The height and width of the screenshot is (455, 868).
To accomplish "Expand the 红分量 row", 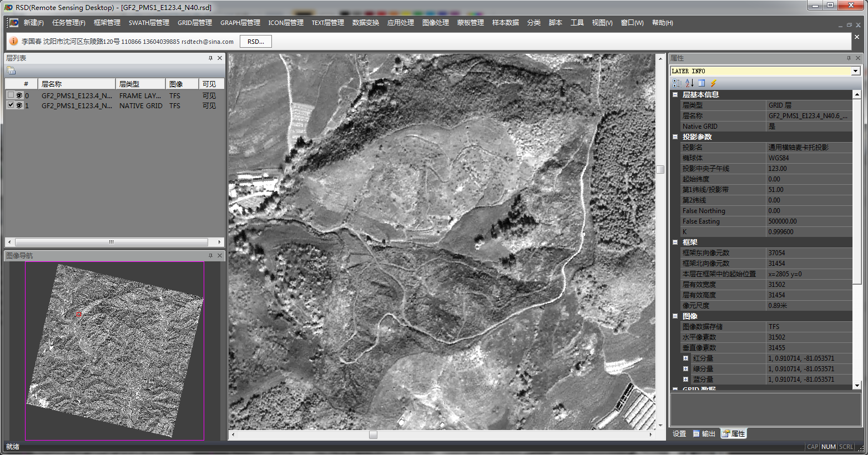I will (x=685, y=358).
